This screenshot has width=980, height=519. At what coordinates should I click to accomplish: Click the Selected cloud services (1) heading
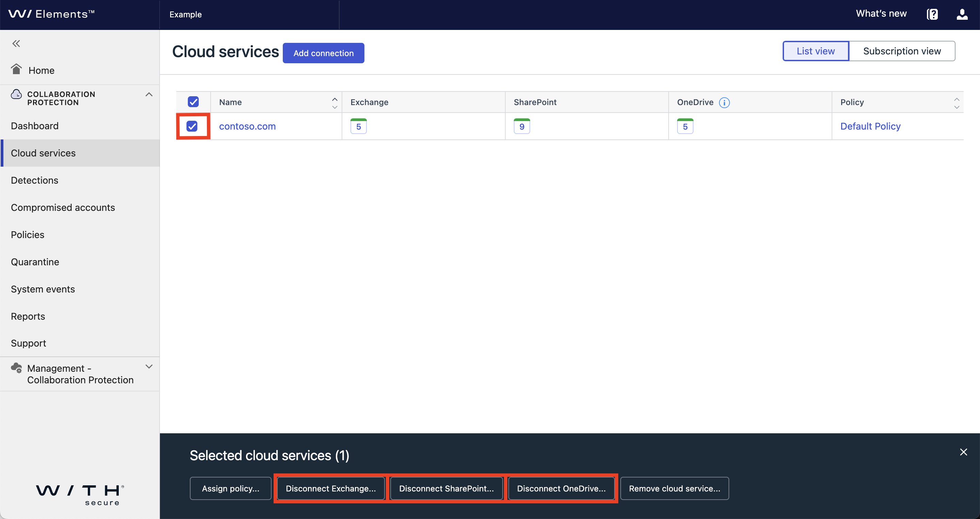point(269,455)
